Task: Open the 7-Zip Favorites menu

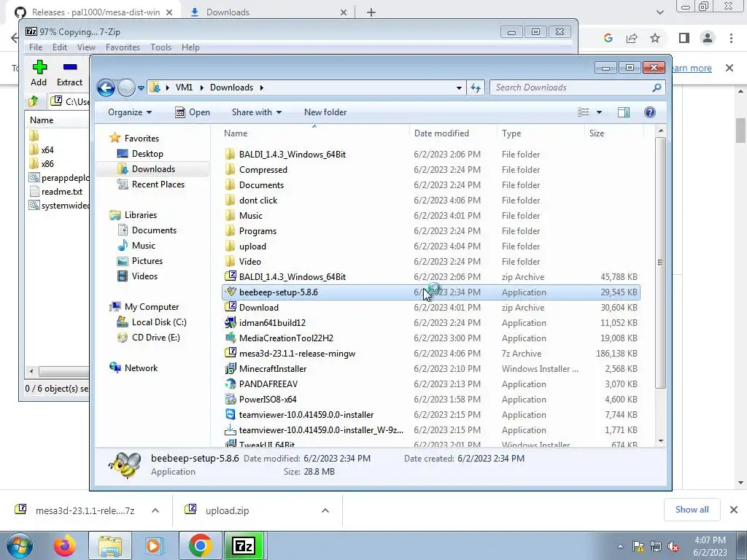Action: coord(123,47)
